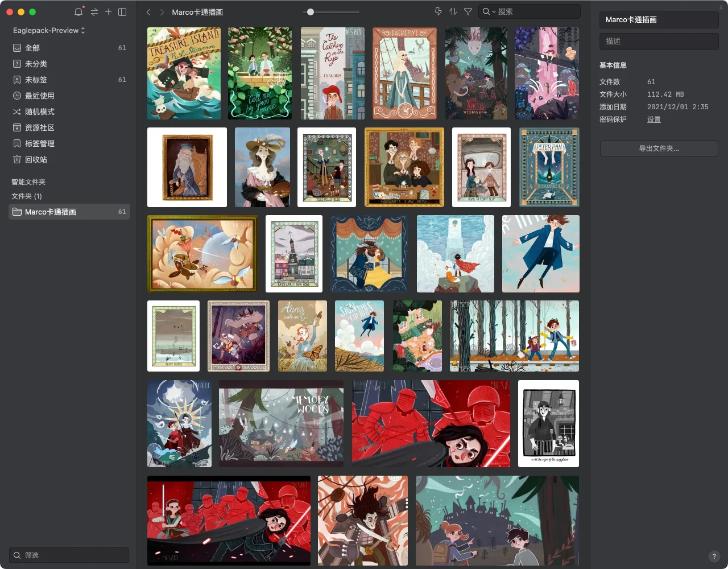Select the Beauty and Beast dancing thumbnail
The height and width of the screenshot is (569, 728).
370,254
